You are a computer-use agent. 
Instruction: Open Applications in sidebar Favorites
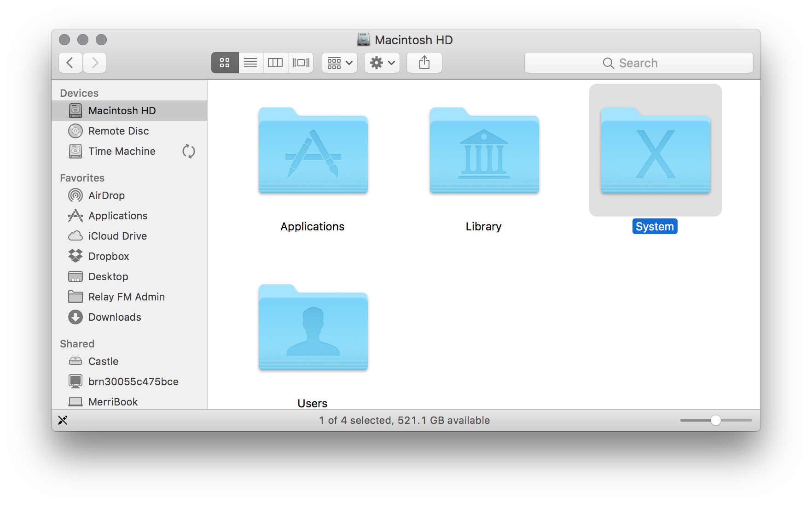[x=129, y=216]
